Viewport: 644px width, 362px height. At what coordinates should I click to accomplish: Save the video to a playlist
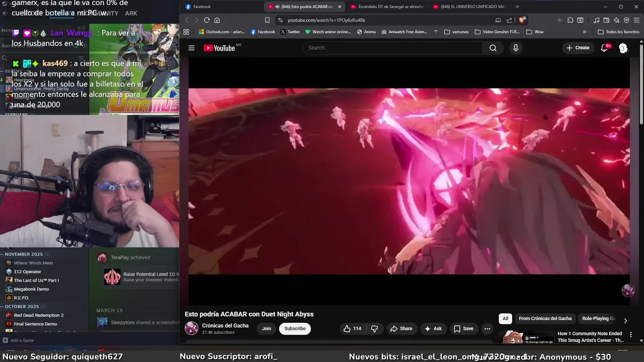(463, 329)
